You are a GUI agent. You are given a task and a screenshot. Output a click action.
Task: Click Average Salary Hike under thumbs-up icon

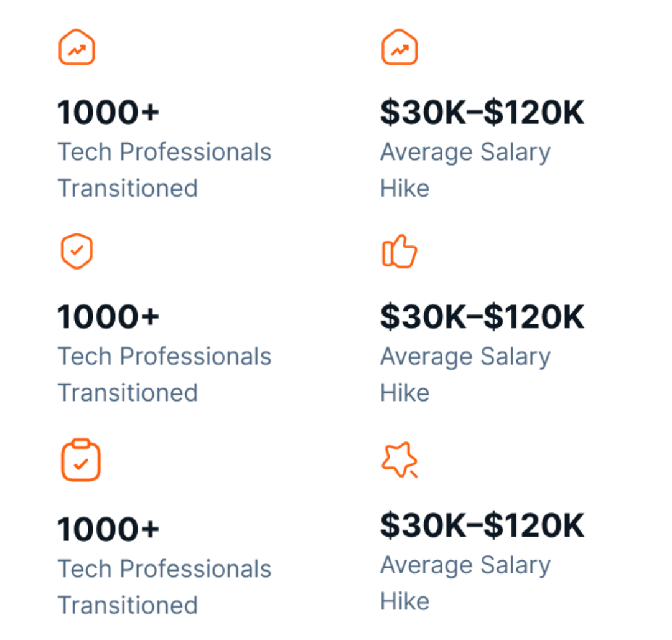click(x=465, y=374)
